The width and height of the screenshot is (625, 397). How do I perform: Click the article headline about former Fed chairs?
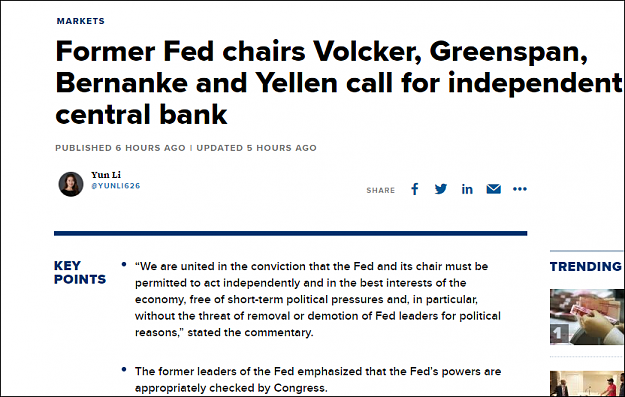click(x=339, y=83)
